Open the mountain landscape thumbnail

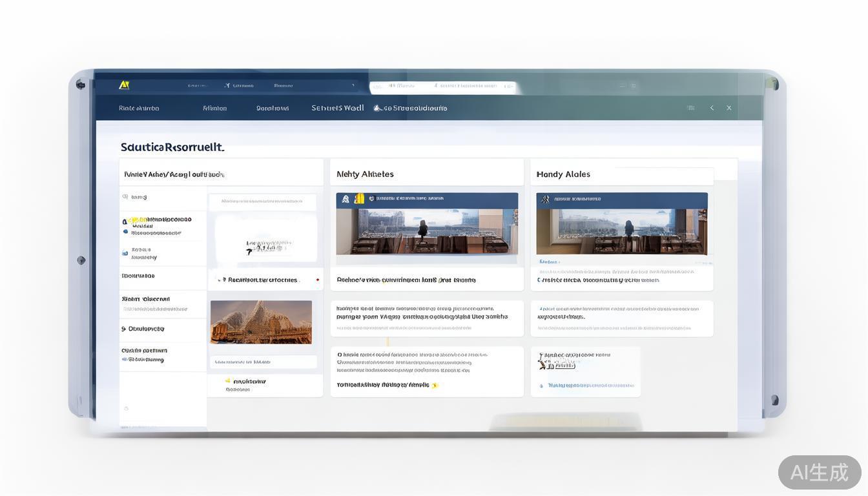[x=261, y=322]
